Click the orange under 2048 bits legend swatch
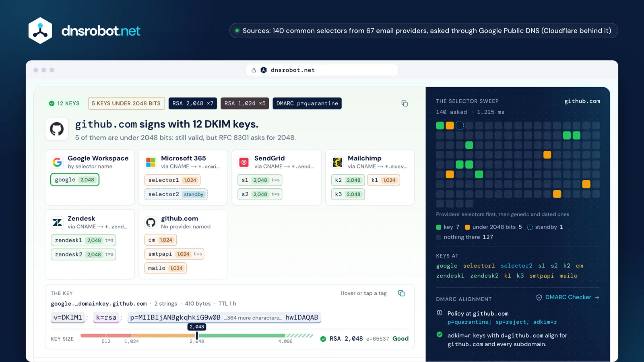This screenshot has height=362, width=644. point(467,227)
